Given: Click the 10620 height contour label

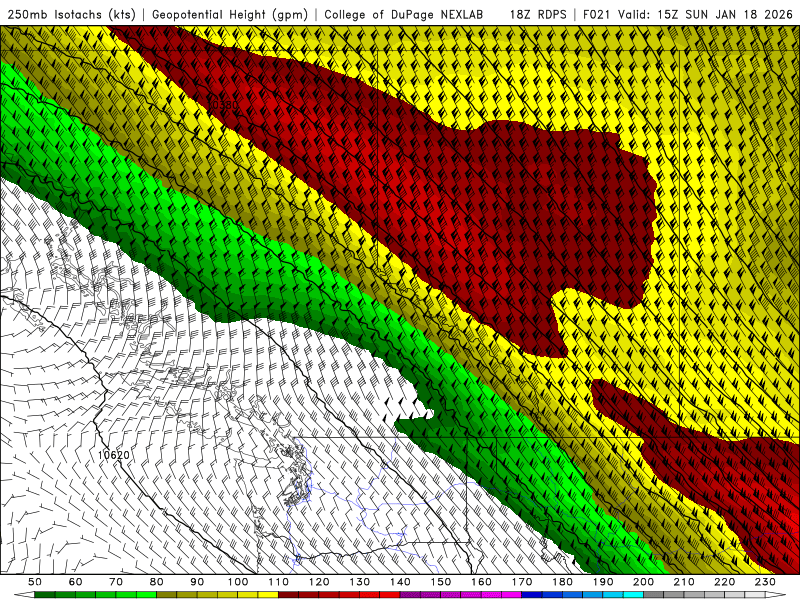Looking at the screenshot, I should tap(114, 454).
